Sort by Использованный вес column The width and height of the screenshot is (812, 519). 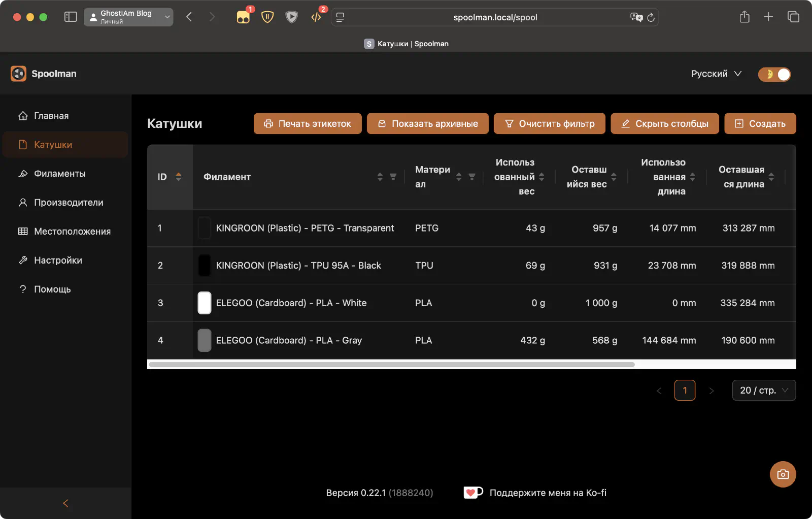(542, 177)
